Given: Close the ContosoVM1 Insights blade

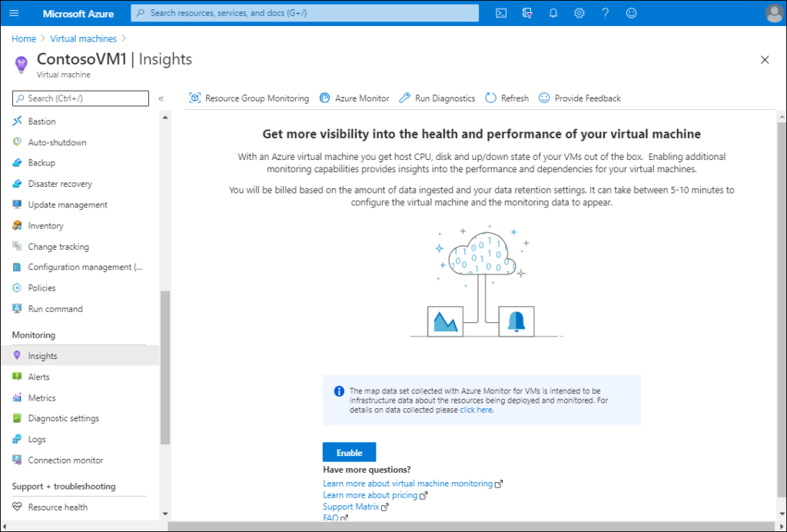Looking at the screenshot, I should (x=765, y=60).
